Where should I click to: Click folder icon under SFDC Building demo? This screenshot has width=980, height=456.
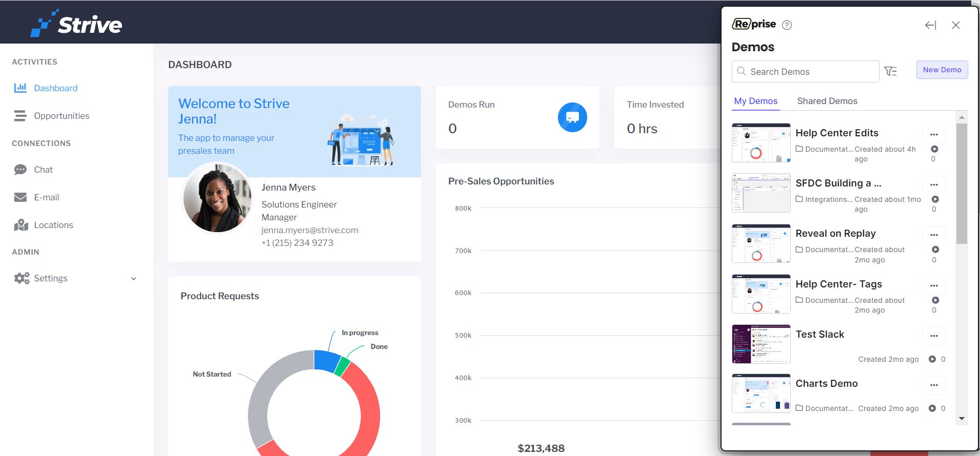pyautogui.click(x=799, y=199)
